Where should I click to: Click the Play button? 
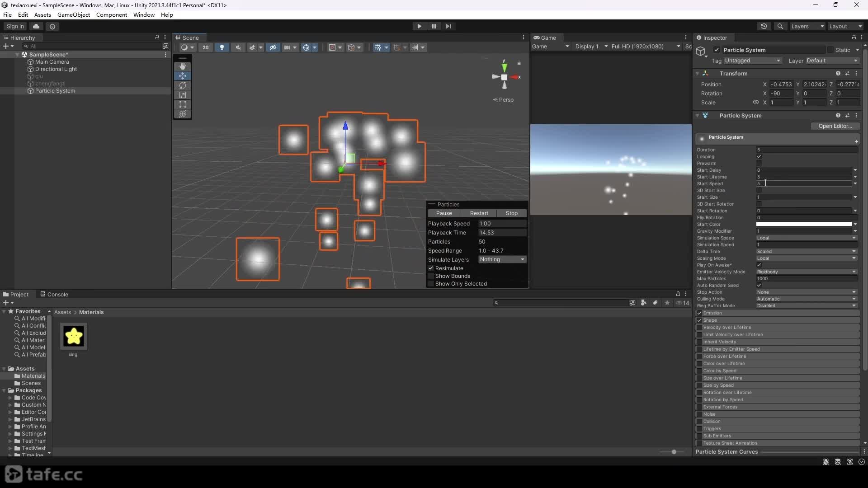coord(419,26)
